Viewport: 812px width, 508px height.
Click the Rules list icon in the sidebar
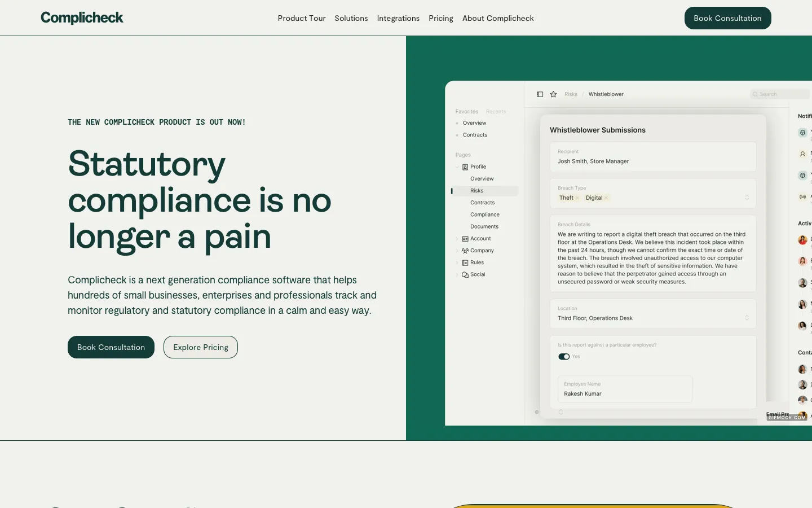pyautogui.click(x=465, y=262)
